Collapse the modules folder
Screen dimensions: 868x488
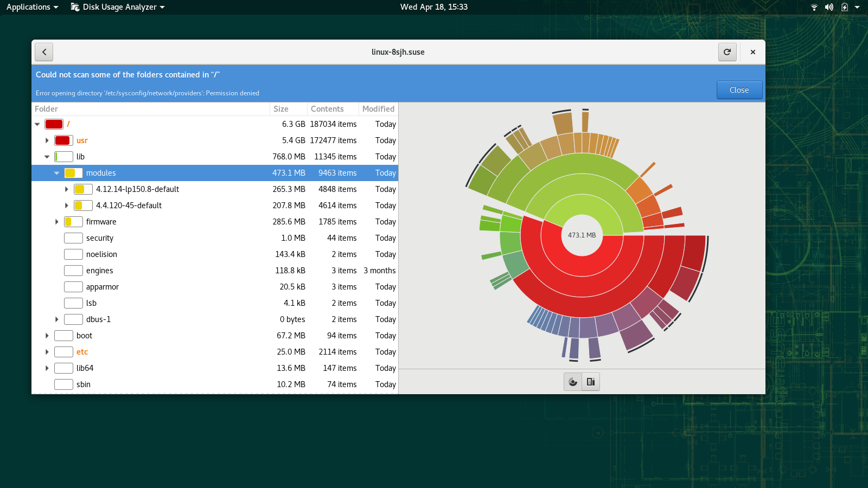point(56,173)
